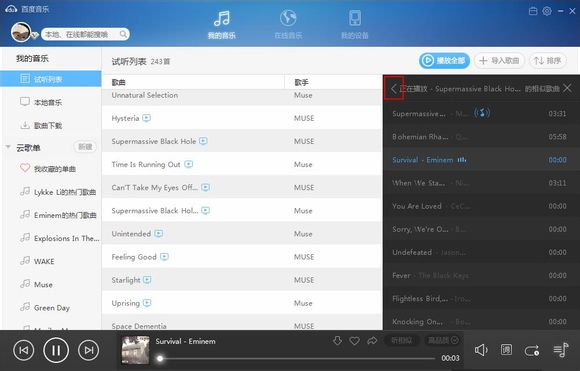
Task: Switch to the Online Music tab
Action: 288,24
